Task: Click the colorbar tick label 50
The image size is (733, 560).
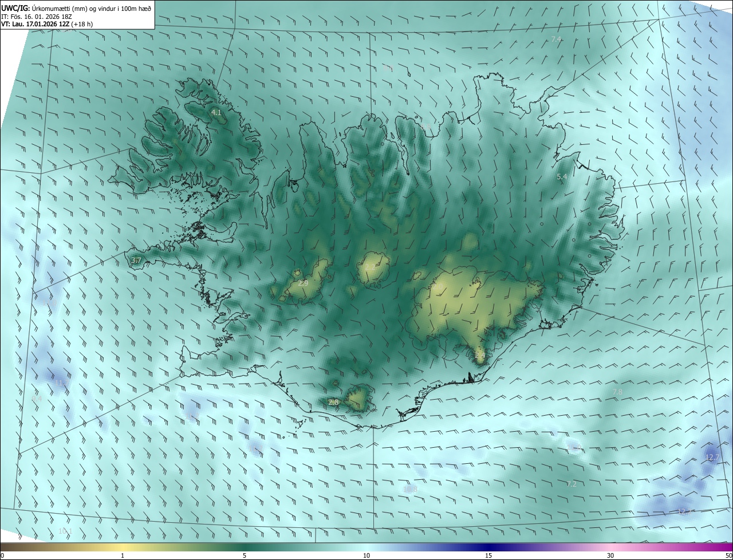Action: pos(728,555)
